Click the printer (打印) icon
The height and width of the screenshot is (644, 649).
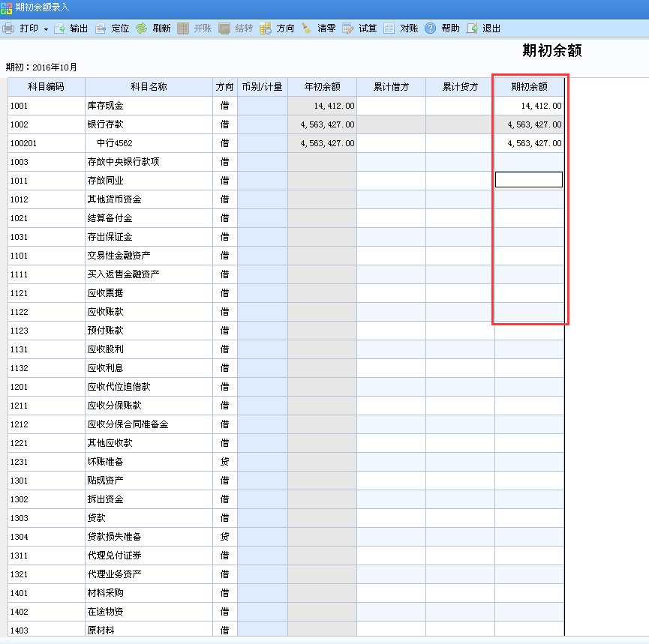[8, 28]
